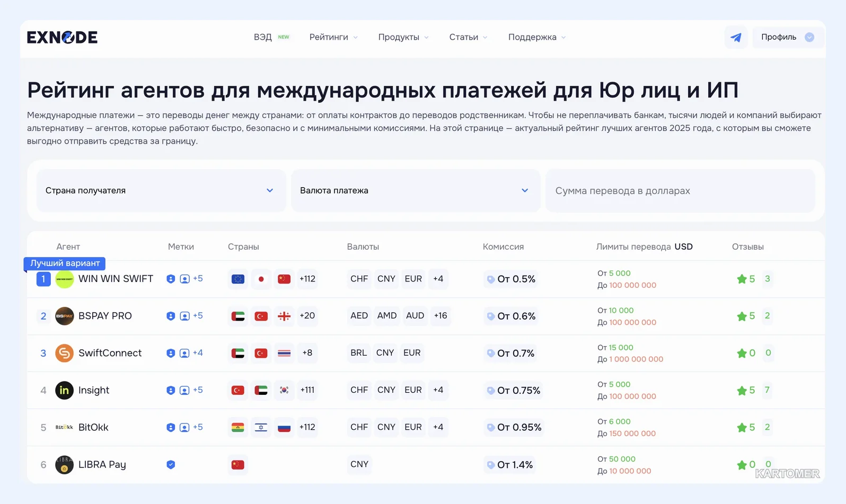Click the shield badge in SwiftConnect row

coord(171,353)
